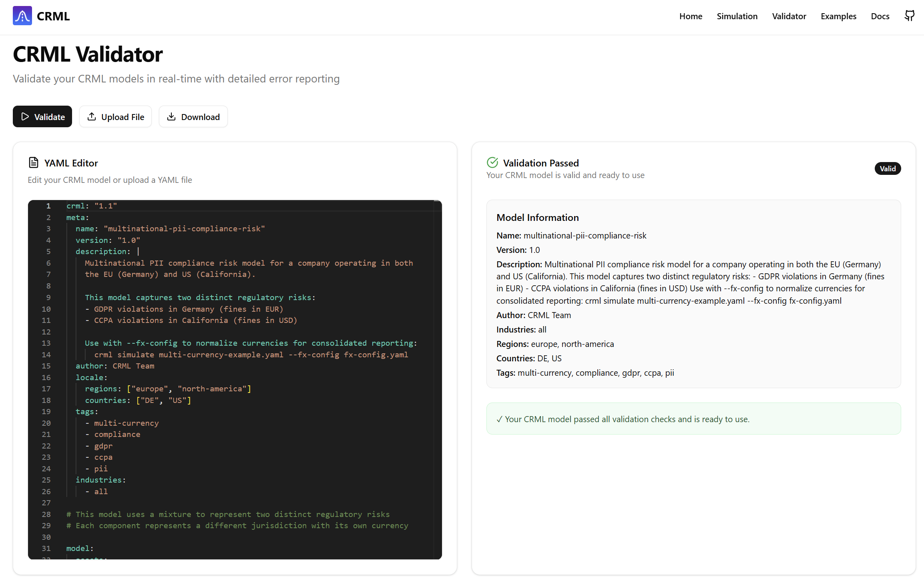
Task: Click the Upload File button
Action: 115,116
